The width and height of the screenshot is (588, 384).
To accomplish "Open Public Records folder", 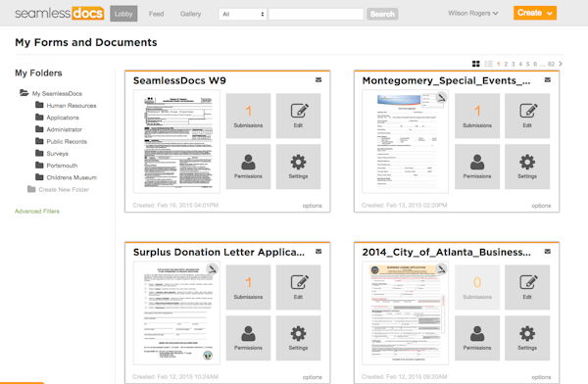I will coord(61,141).
